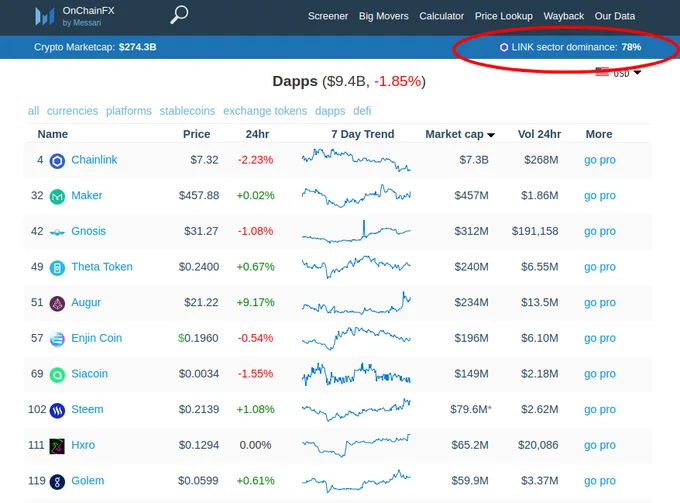Click 'go pro' in the Maker row
The height and width of the screenshot is (503, 680).
[600, 196]
